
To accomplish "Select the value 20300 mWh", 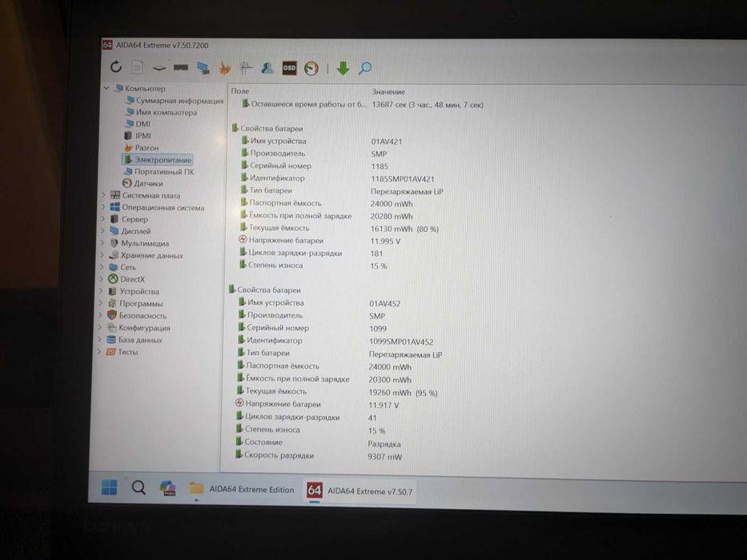I will click(390, 380).
